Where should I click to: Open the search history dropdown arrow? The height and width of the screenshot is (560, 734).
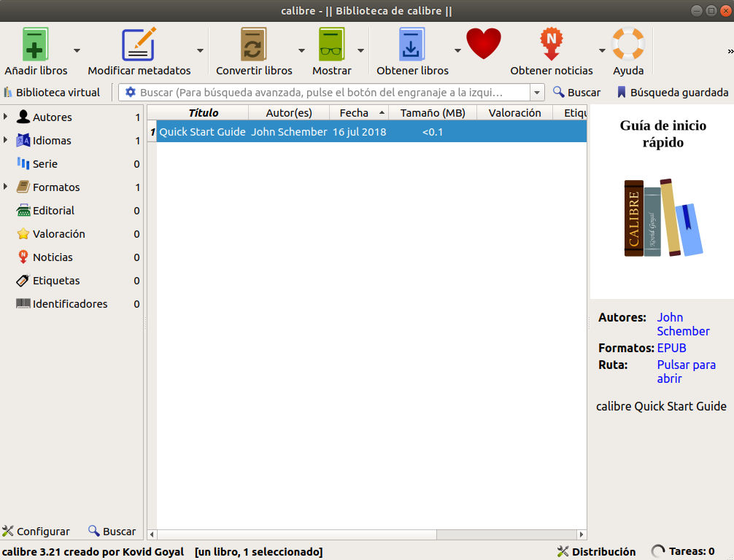(537, 92)
